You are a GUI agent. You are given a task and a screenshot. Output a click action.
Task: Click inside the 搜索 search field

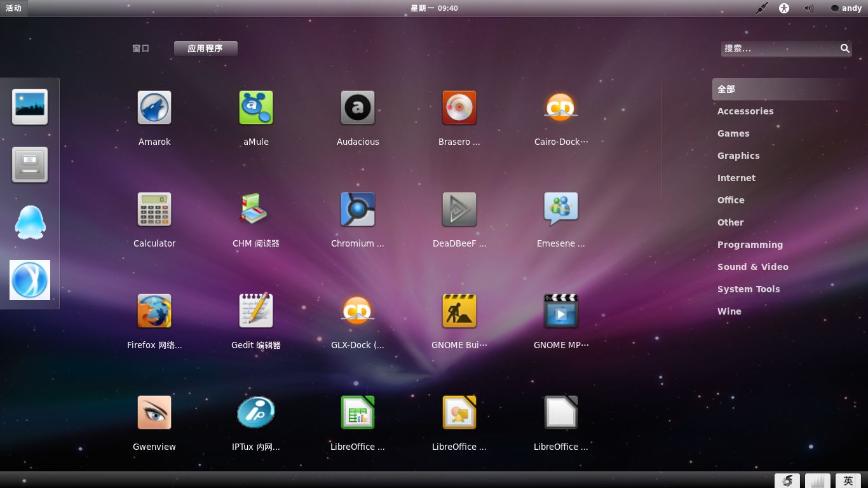782,48
